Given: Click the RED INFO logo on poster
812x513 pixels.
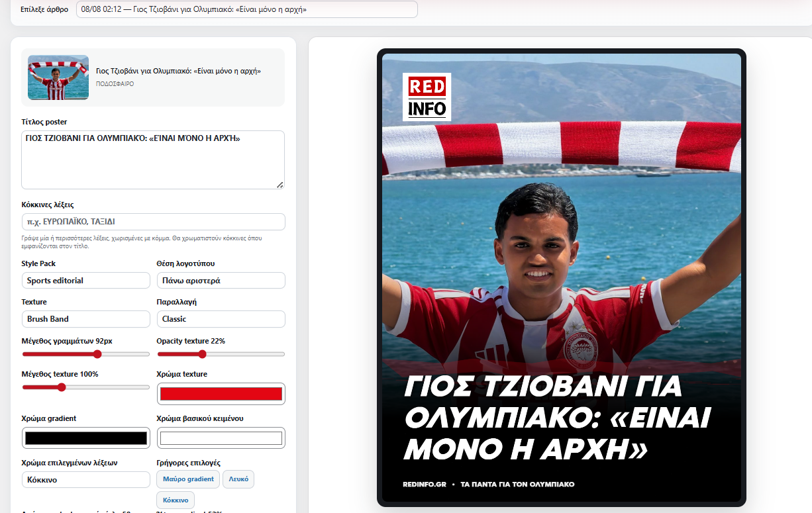Looking at the screenshot, I should pos(427,97).
